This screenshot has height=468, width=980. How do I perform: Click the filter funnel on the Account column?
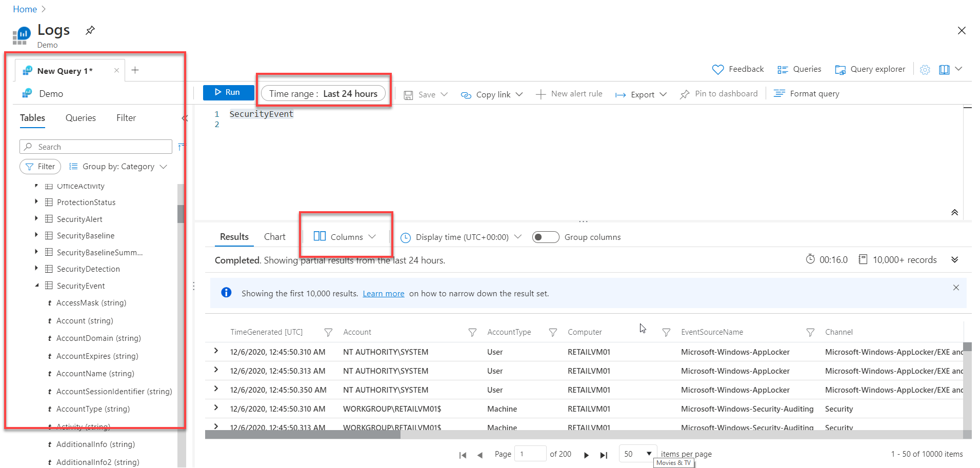pos(471,332)
